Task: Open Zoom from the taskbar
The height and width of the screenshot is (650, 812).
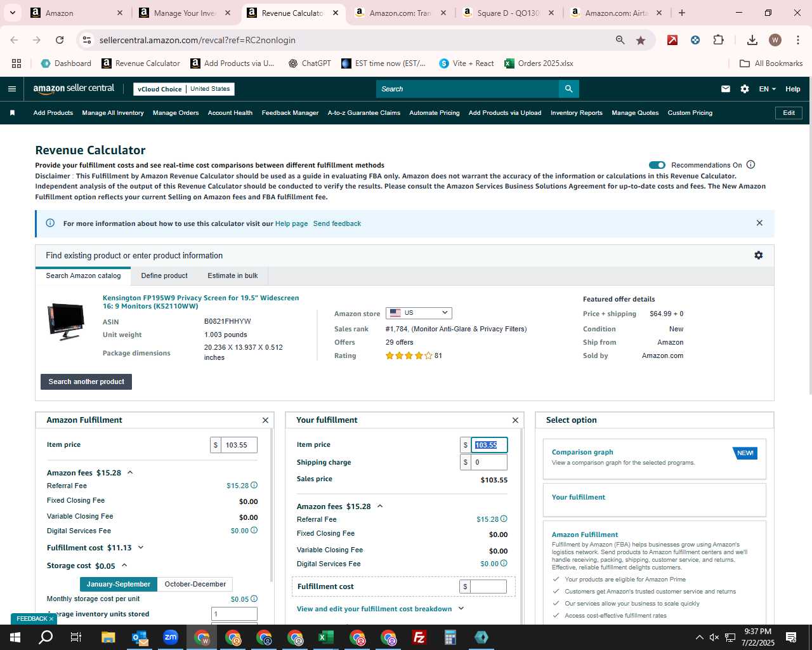Action: pyautogui.click(x=171, y=637)
